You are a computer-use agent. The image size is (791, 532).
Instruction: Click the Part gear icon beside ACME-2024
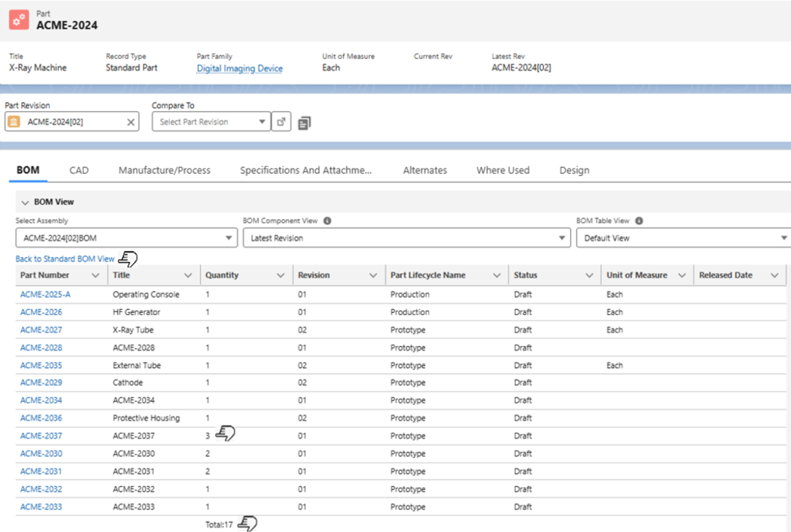(19, 20)
